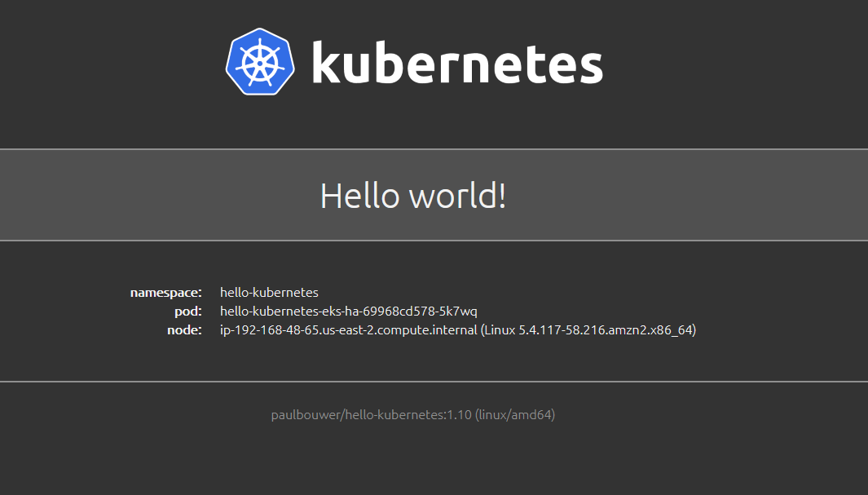Select the namespace value "hello-kubernetes"
Viewport: 868px width, 495px height.
(x=269, y=292)
